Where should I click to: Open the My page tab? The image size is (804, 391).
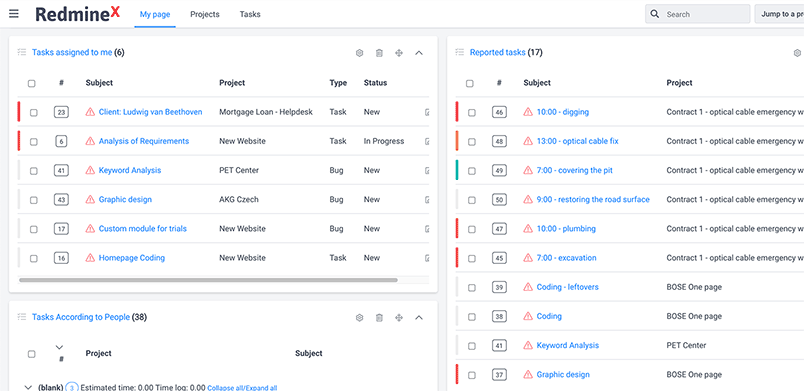(x=155, y=14)
